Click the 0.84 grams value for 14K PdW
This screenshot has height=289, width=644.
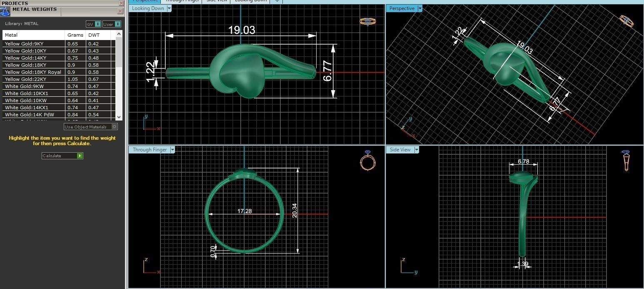(x=73, y=115)
